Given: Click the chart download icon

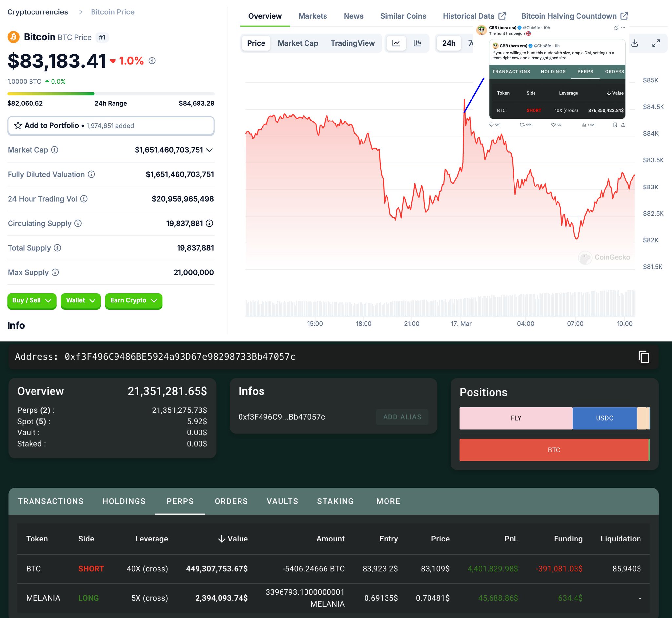Looking at the screenshot, I should click(635, 43).
